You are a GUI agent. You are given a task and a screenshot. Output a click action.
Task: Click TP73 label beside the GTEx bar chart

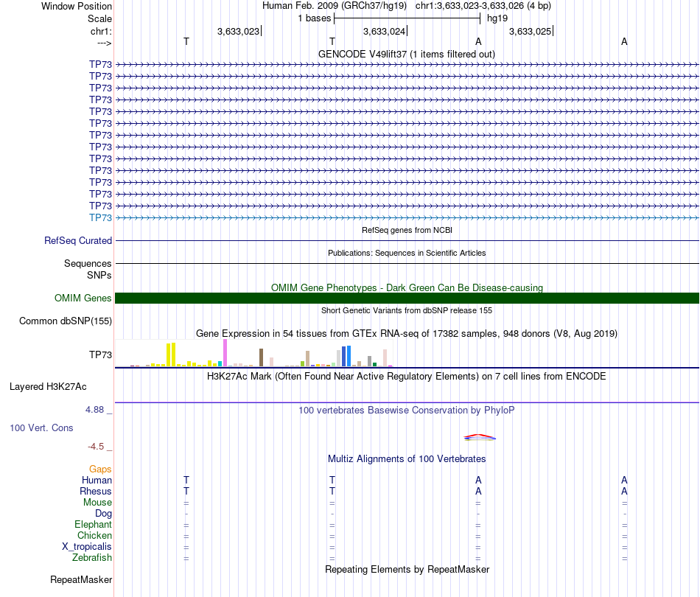coord(100,355)
